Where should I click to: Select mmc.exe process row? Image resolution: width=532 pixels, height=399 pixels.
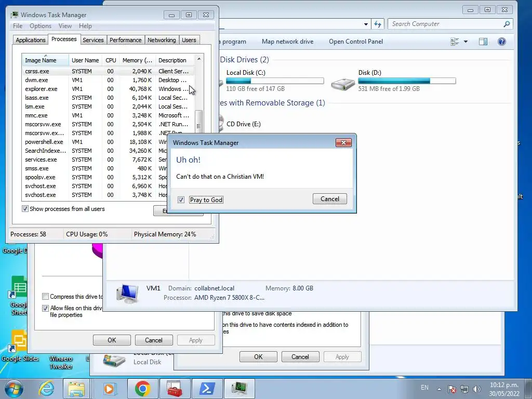tap(108, 115)
